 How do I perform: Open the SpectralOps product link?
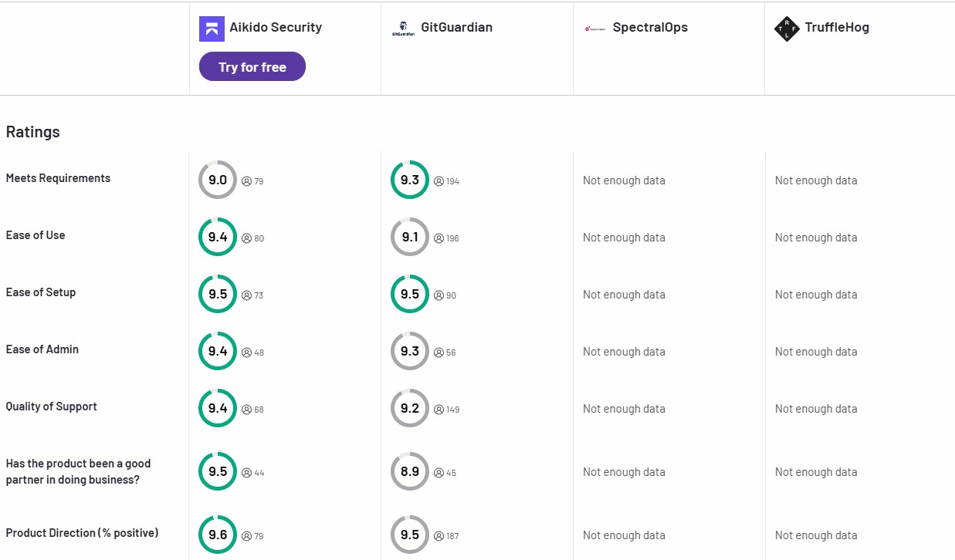click(650, 28)
